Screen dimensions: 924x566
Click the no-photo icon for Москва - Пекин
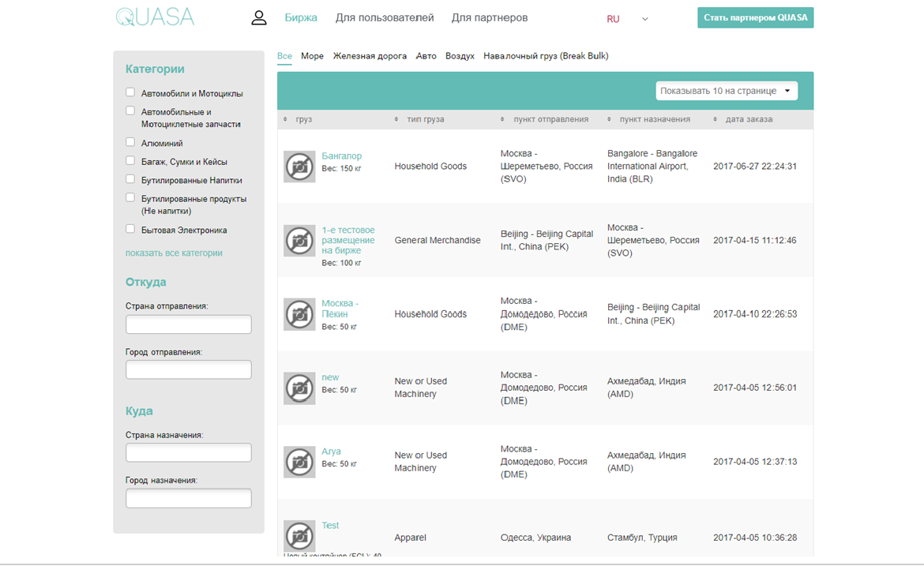pyautogui.click(x=299, y=314)
